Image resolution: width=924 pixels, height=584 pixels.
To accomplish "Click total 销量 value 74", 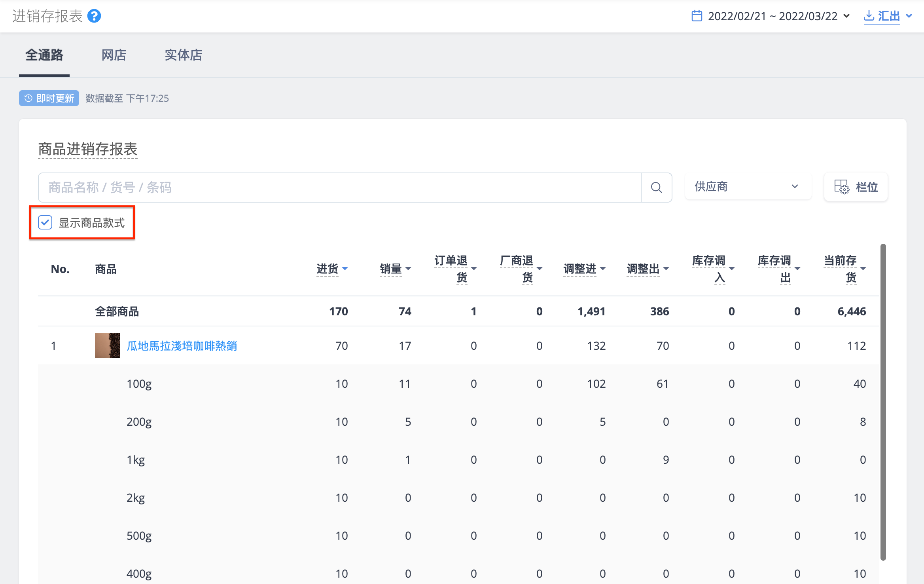I will click(x=405, y=312).
